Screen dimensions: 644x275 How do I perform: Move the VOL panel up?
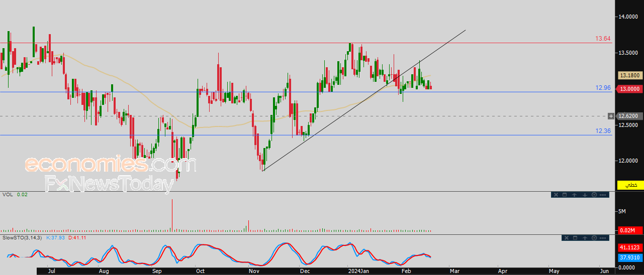574,195
